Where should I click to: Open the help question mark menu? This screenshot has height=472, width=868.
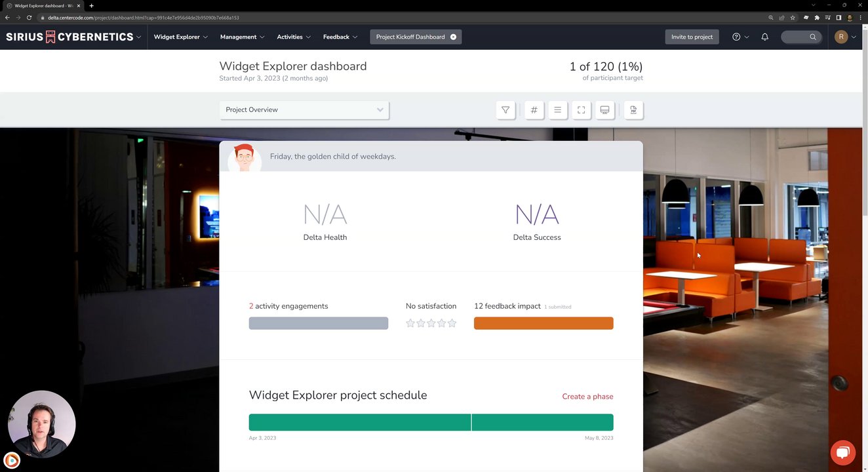[x=736, y=37]
